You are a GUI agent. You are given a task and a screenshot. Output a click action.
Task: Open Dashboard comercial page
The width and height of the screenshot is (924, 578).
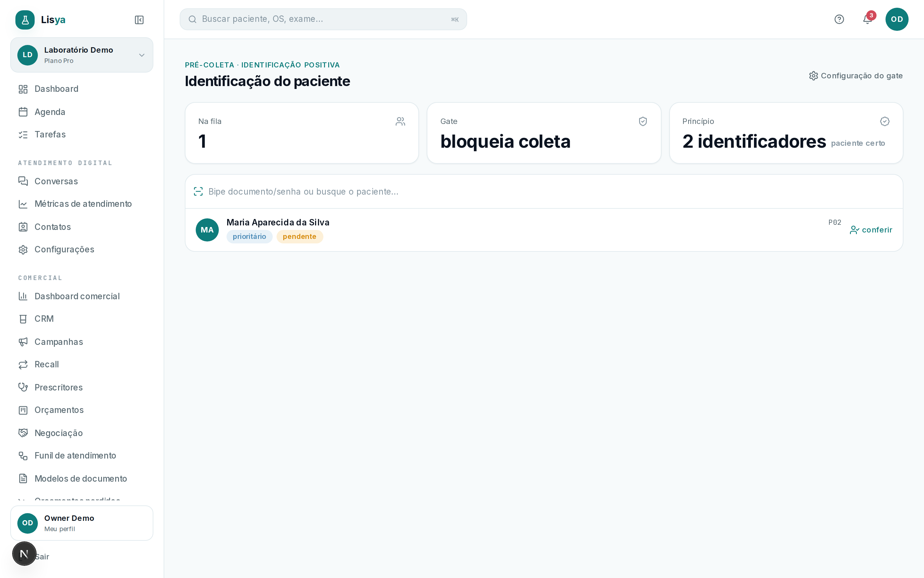tap(82, 296)
